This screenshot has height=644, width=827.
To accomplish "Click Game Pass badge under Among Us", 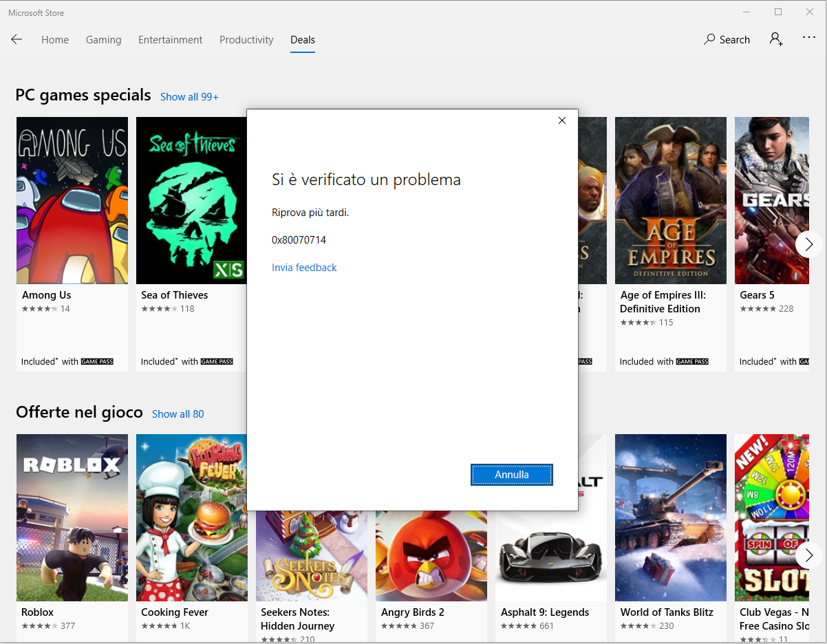I will coord(97,362).
